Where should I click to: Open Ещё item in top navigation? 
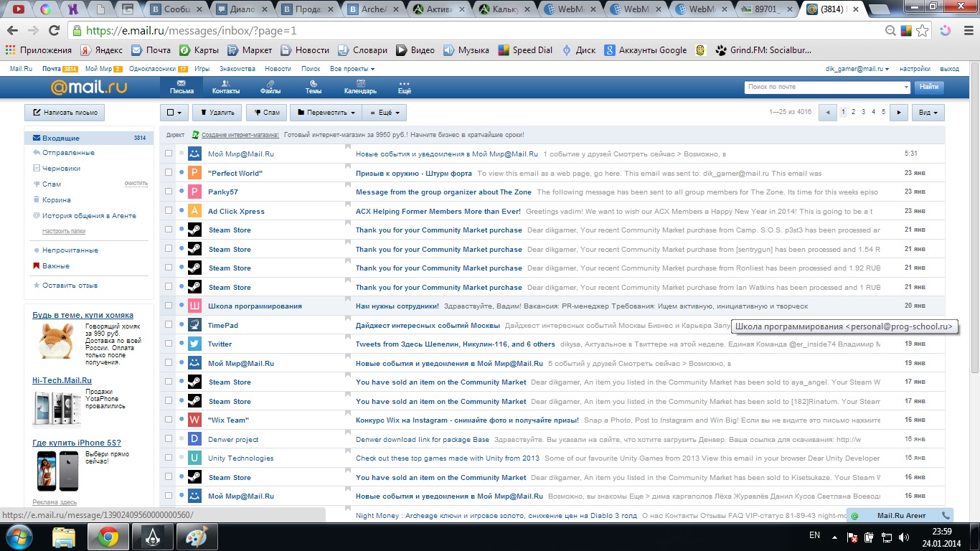coord(405,87)
